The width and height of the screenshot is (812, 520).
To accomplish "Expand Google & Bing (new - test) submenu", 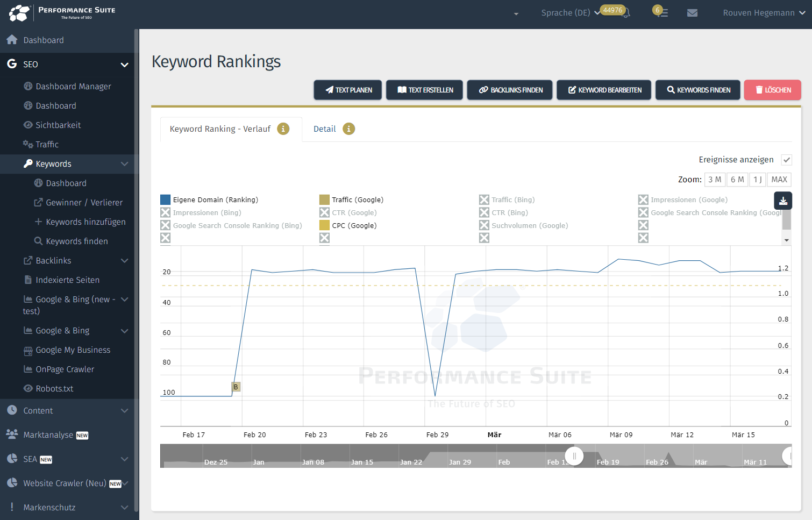I will (x=124, y=299).
